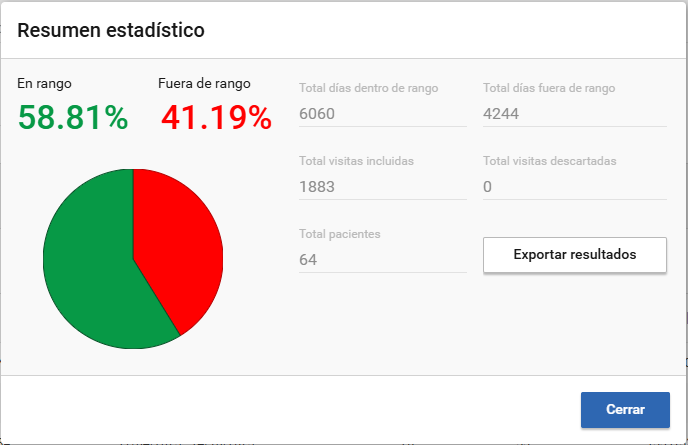Click the Total visitas descartadas field
This screenshot has width=688, height=445.
point(575,187)
